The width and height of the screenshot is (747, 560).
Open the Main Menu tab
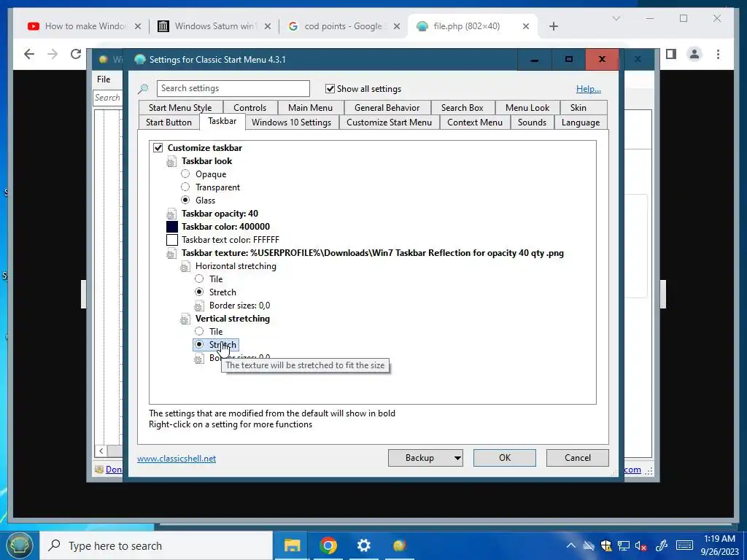tap(310, 108)
